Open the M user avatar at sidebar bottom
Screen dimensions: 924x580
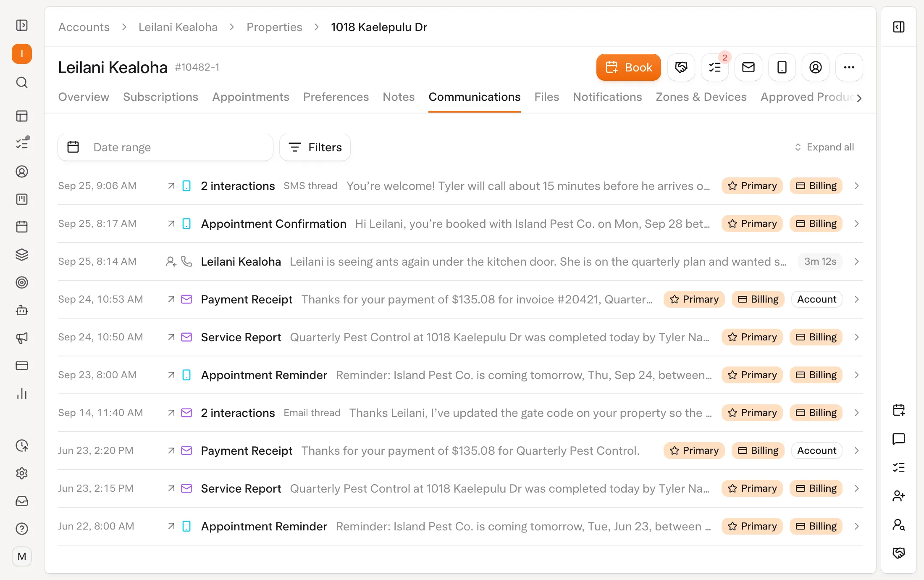(22, 556)
